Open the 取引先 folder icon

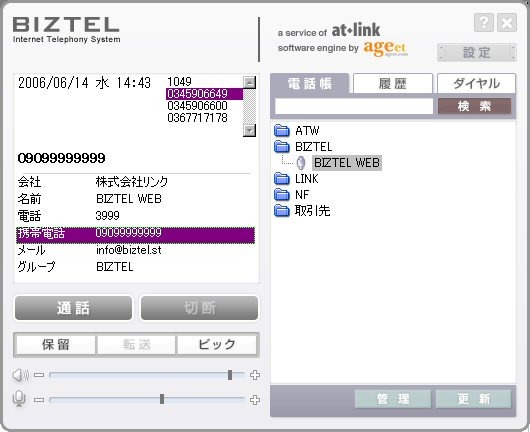click(x=282, y=211)
